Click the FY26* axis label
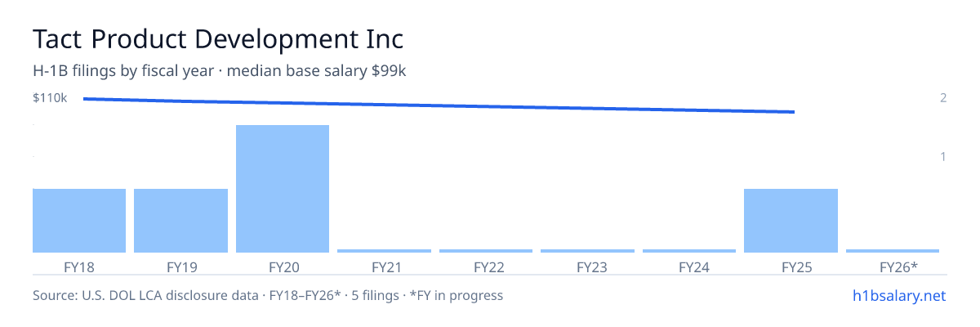 pos(898,267)
